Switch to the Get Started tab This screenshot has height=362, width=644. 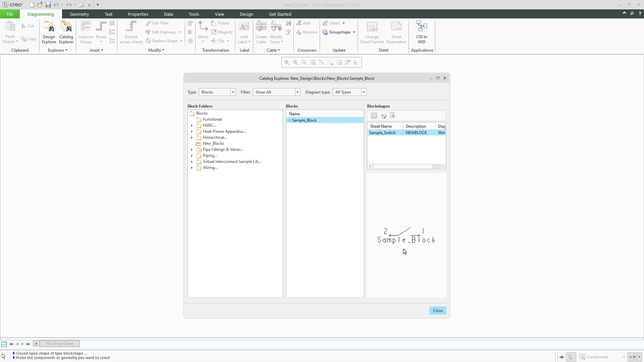tap(280, 14)
